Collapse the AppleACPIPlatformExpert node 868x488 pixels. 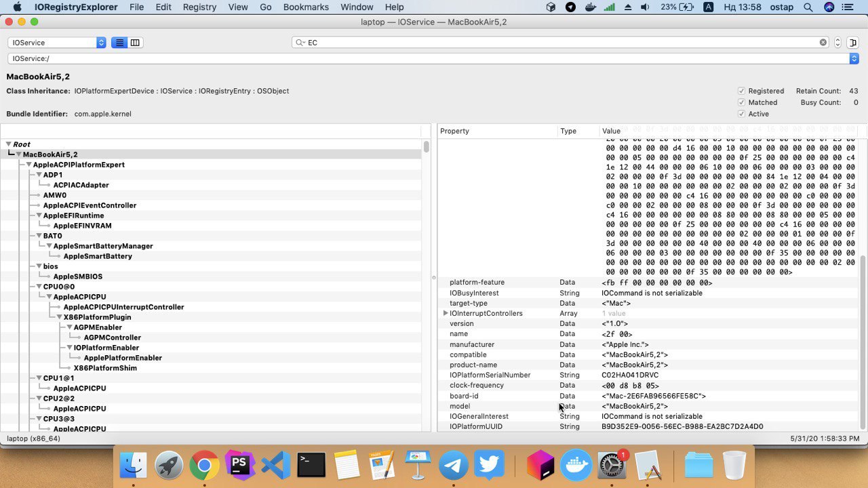click(29, 165)
